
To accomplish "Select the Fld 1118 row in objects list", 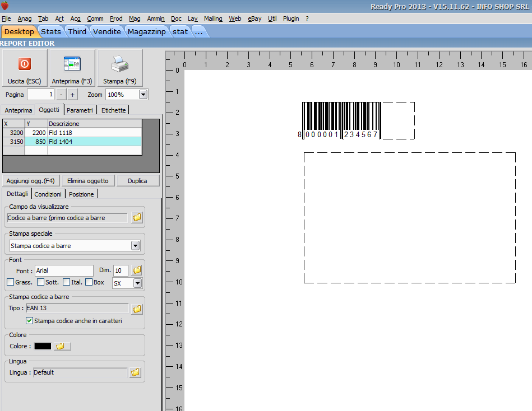I will click(60, 133).
